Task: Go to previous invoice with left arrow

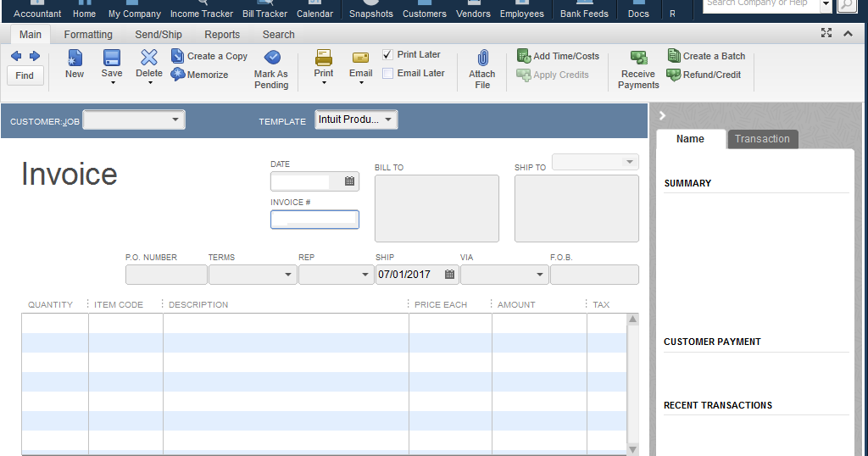Action: click(x=16, y=56)
